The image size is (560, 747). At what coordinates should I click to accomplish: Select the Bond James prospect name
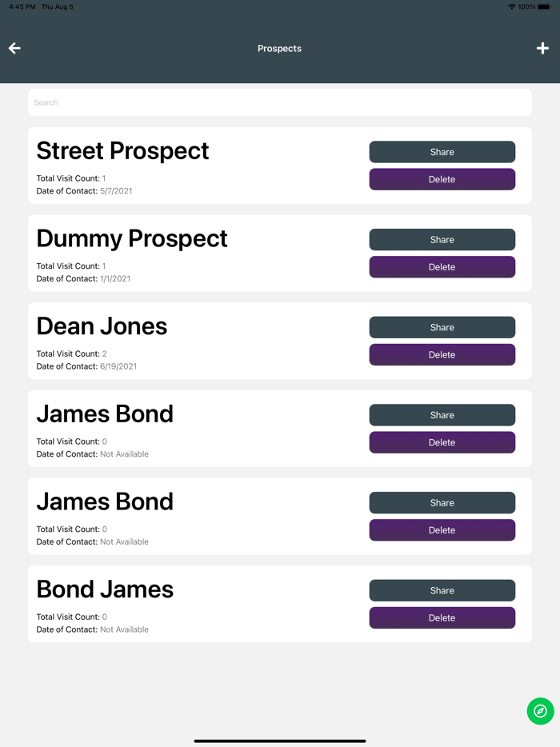tap(105, 589)
